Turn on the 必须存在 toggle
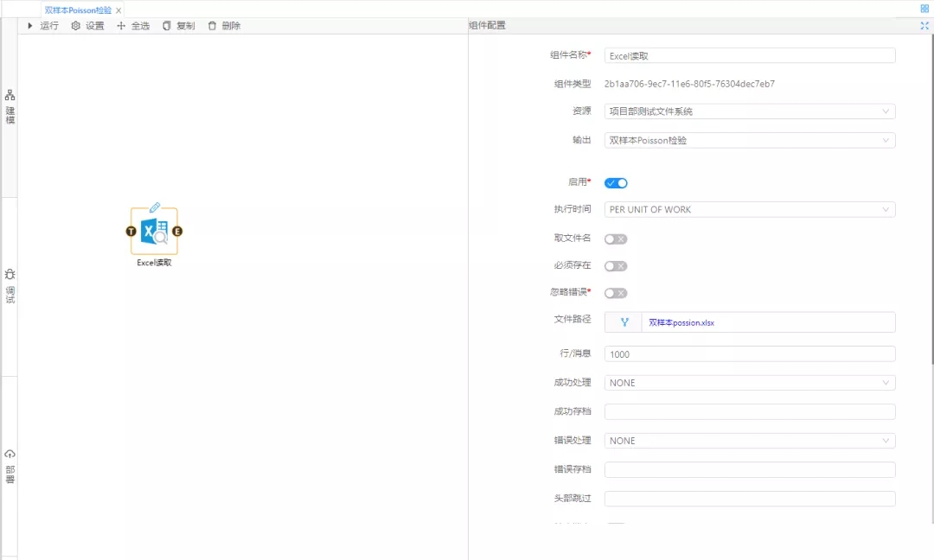Image resolution: width=934 pixels, height=560 pixels. (x=616, y=266)
